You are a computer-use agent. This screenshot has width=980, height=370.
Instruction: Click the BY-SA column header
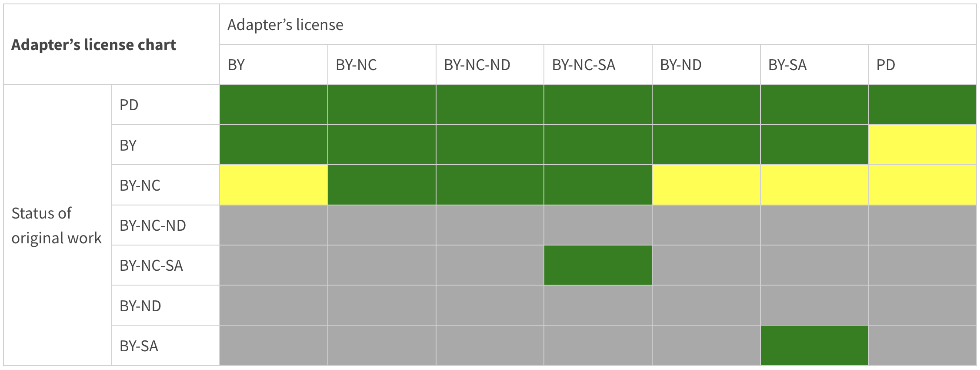787,65
